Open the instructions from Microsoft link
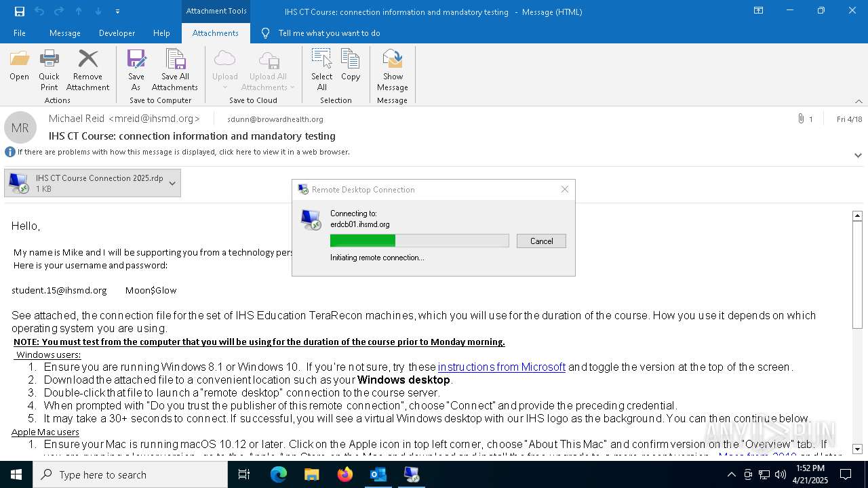 pos(502,367)
